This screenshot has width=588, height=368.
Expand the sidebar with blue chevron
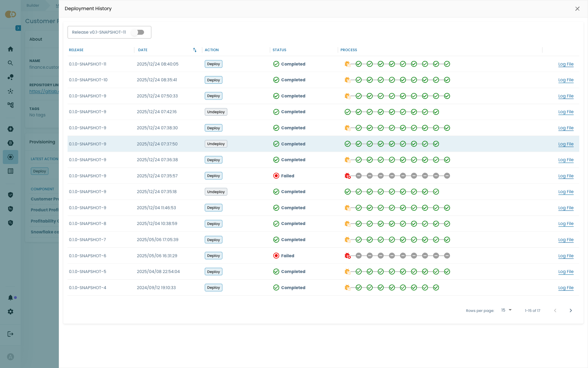coord(18,28)
